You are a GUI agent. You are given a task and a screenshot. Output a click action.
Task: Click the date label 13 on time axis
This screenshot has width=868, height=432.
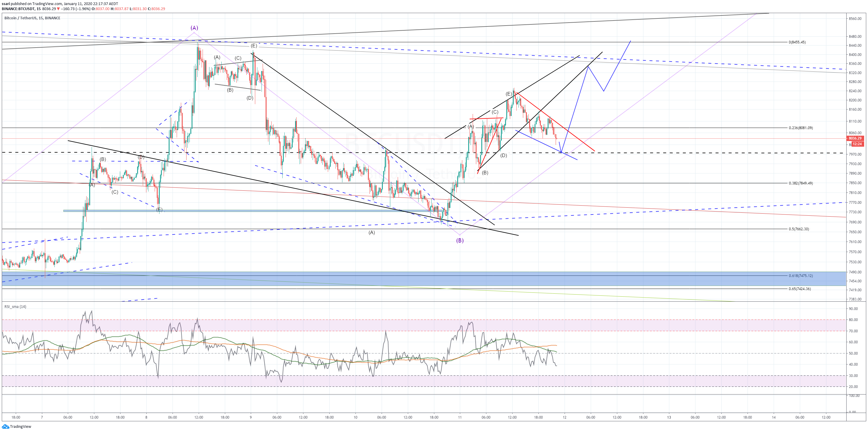click(669, 417)
